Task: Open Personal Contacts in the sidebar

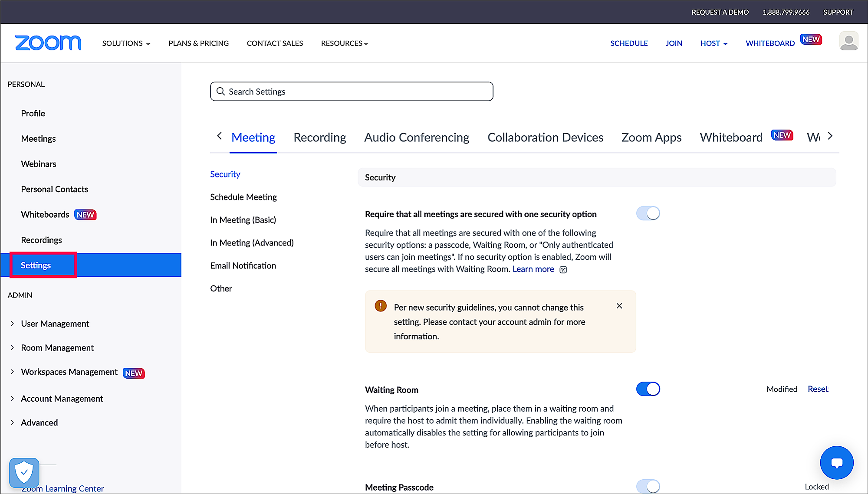Action: tap(54, 189)
